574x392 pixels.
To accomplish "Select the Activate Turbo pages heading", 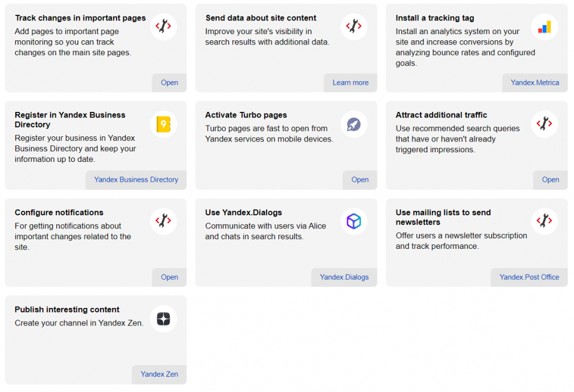I will [246, 115].
